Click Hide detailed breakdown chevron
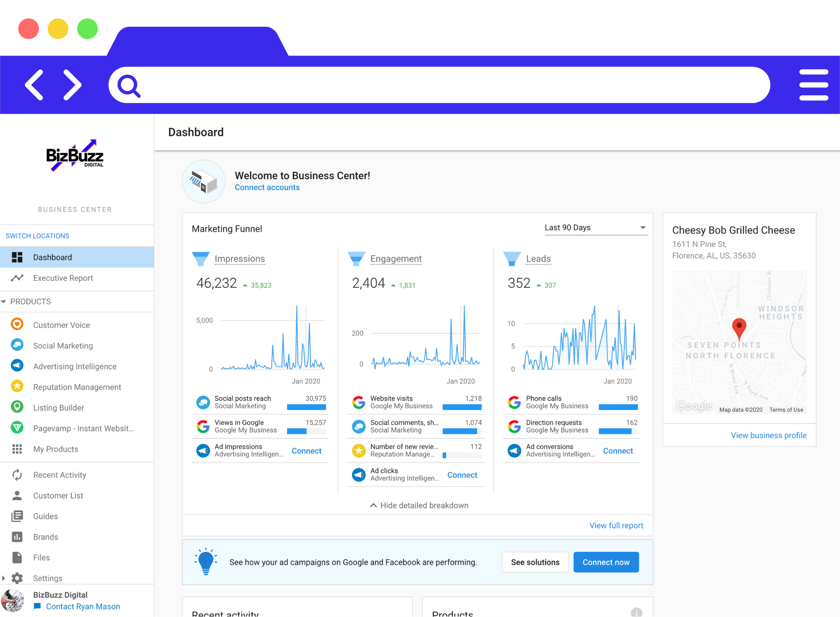The width and height of the screenshot is (840, 617). (x=373, y=505)
